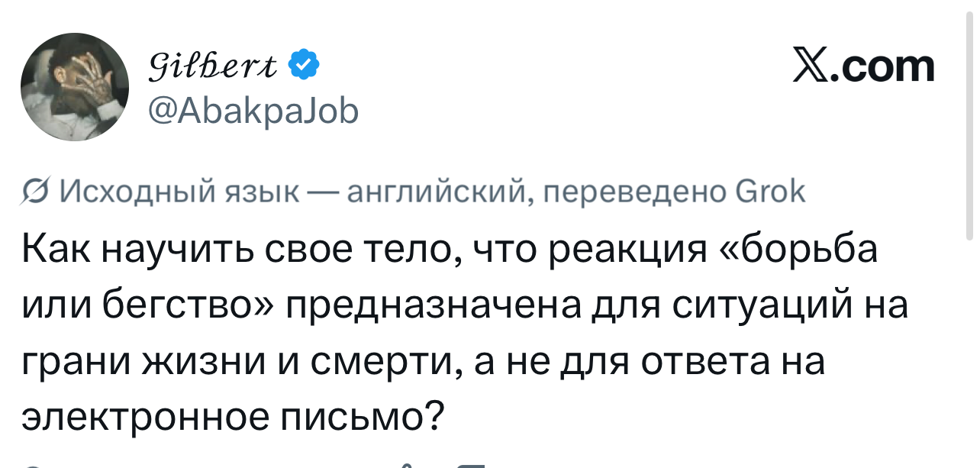Open the @AbakpaJob handle link
The height and width of the screenshot is (468, 980).
coord(253,113)
